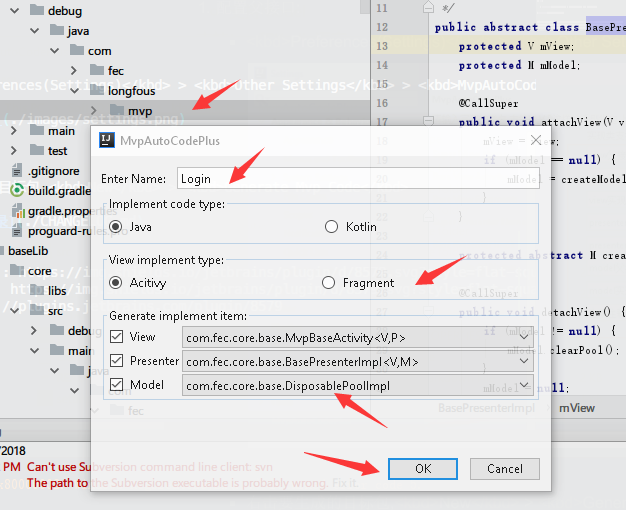626x510 pixels.
Task: Select the longfous folder
Action: [131, 91]
